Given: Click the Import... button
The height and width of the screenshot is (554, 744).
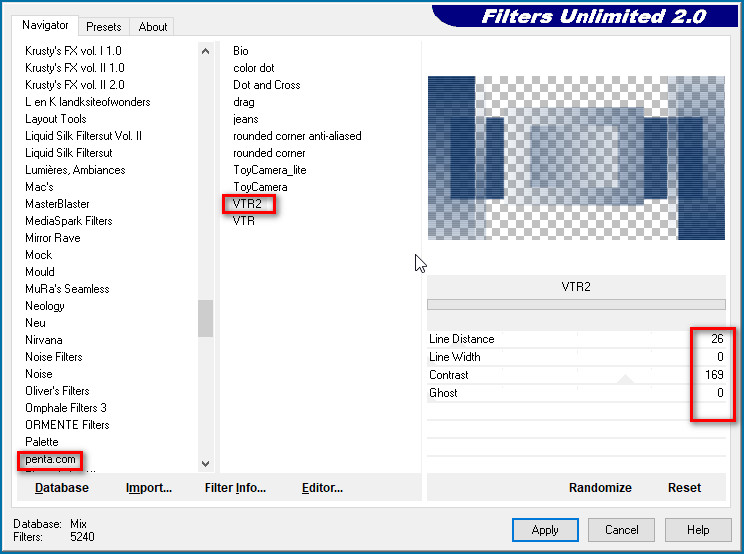Looking at the screenshot, I should [149, 488].
